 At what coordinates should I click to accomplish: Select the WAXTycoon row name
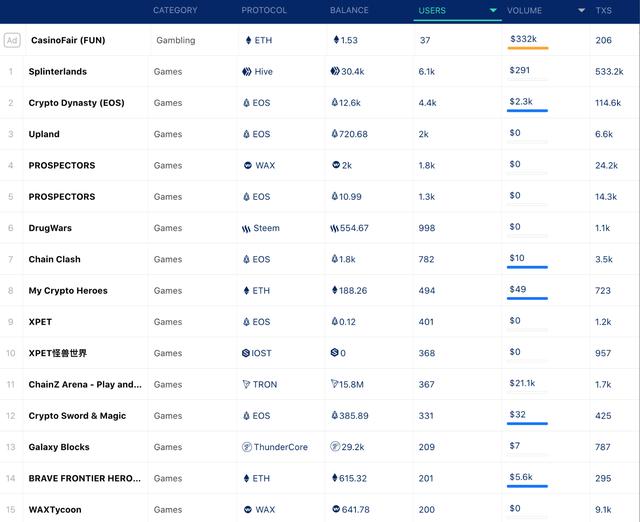pyautogui.click(x=55, y=510)
